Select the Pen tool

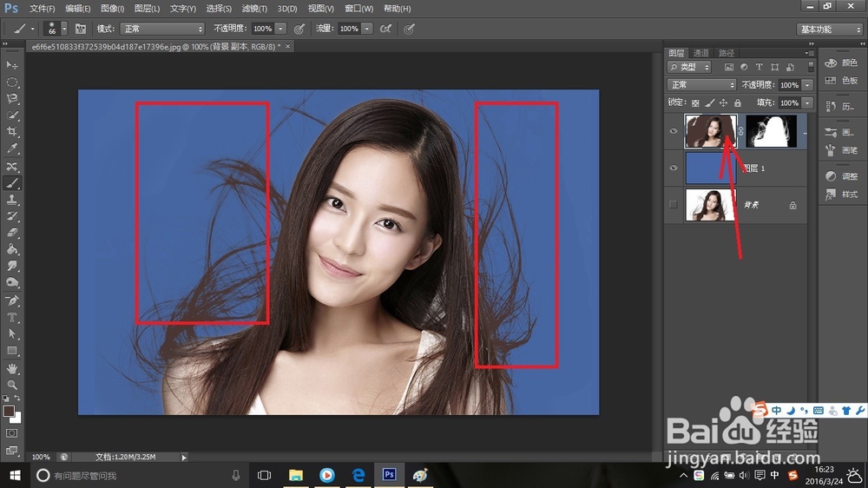[x=12, y=300]
